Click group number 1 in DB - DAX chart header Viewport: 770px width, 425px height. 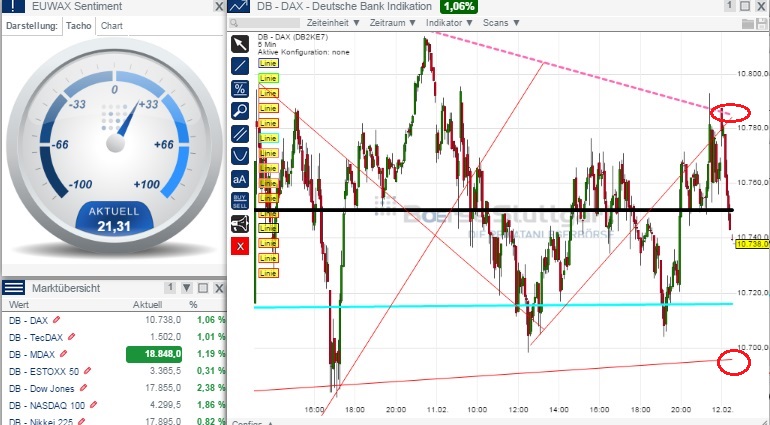click(x=729, y=6)
